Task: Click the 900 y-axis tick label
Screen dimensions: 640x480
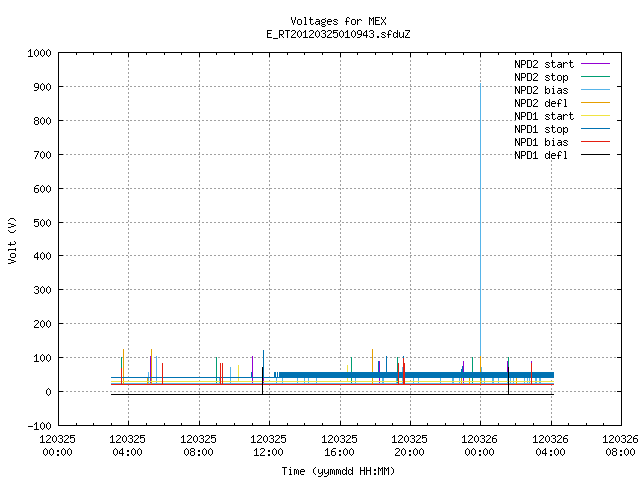Action: (x=42, y=87)
